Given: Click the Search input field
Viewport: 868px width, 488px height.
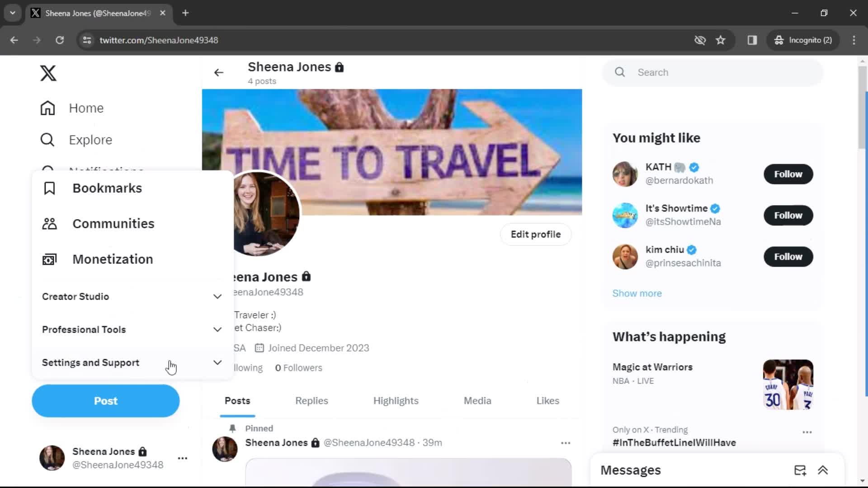Looking at the screenshot, I should click(713, 72).
